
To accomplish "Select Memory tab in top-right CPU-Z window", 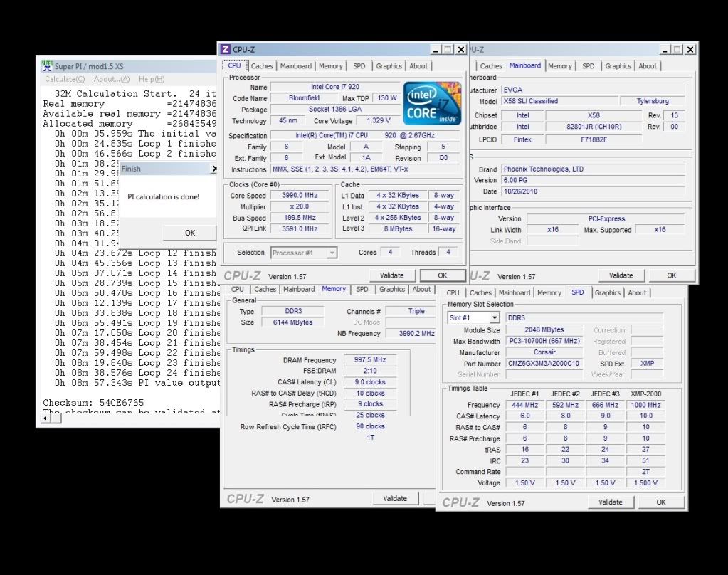I will 560,66.
